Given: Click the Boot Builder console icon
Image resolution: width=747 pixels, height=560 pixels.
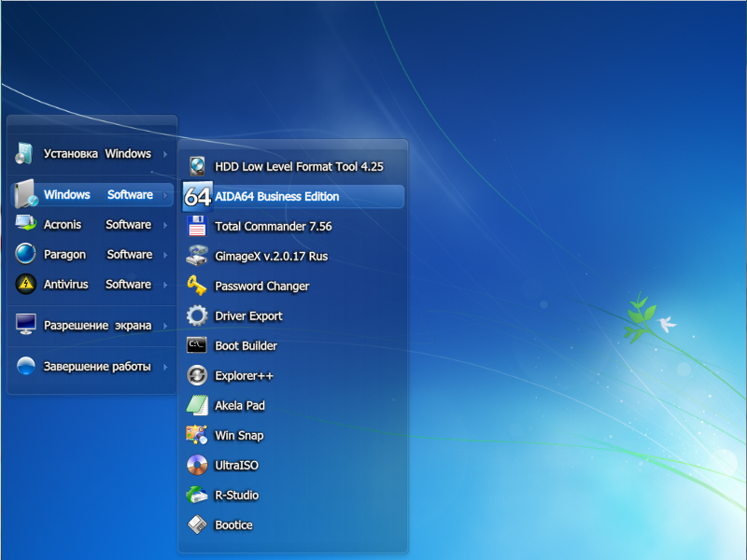Looking at the screenshot, I should coord(197,344).
